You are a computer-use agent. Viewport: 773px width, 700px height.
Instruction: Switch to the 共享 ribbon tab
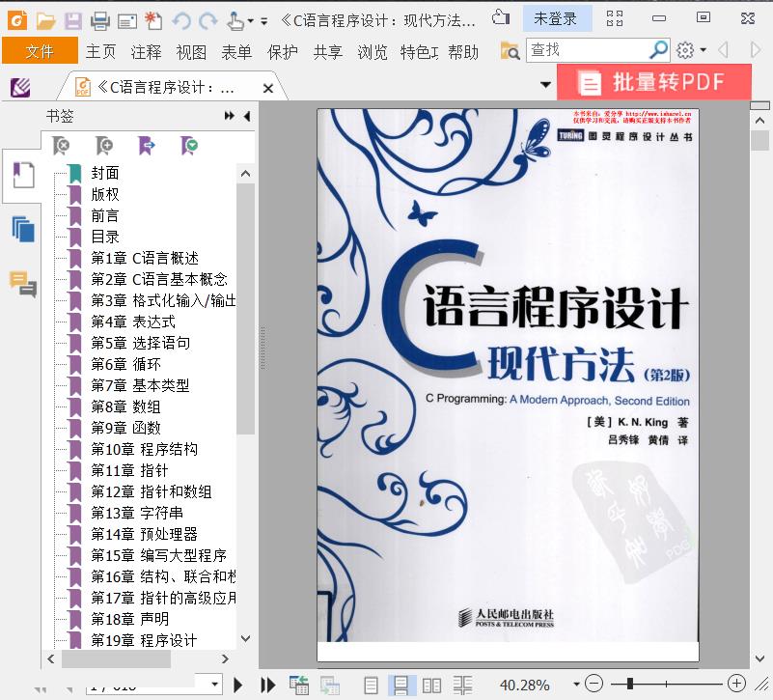(328, 51)
